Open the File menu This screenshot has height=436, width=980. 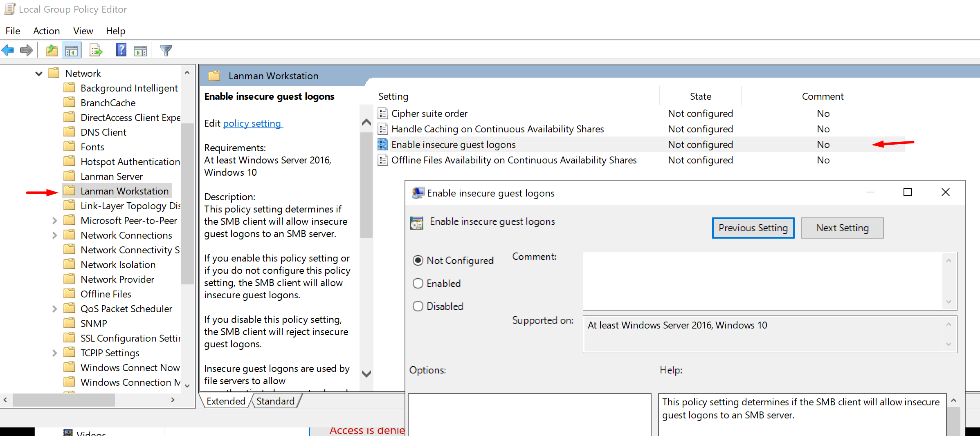tap(13, 31)
